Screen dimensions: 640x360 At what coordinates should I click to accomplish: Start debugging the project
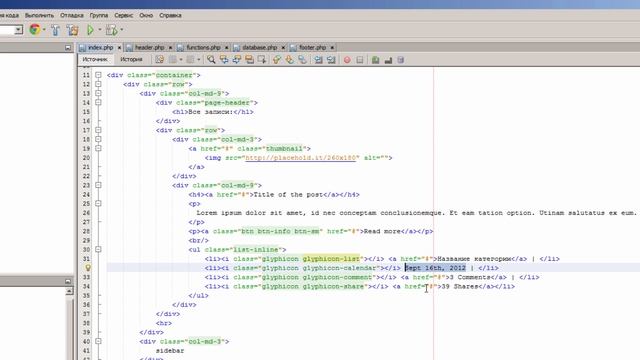click(111, 30)
